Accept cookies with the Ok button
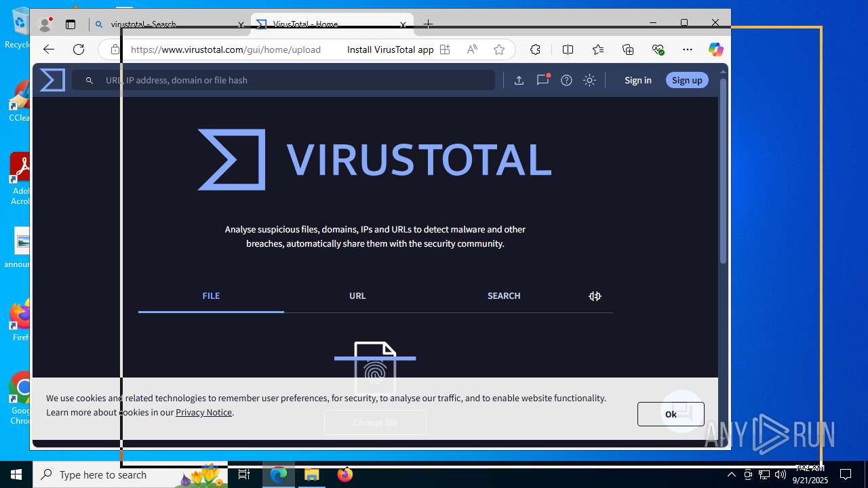868x488 pixels. (x=671, y=414)
